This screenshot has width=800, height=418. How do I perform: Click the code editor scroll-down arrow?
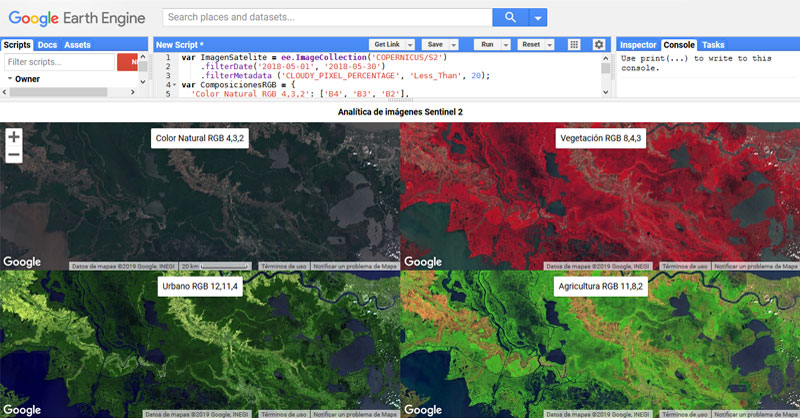click(606, 92)
